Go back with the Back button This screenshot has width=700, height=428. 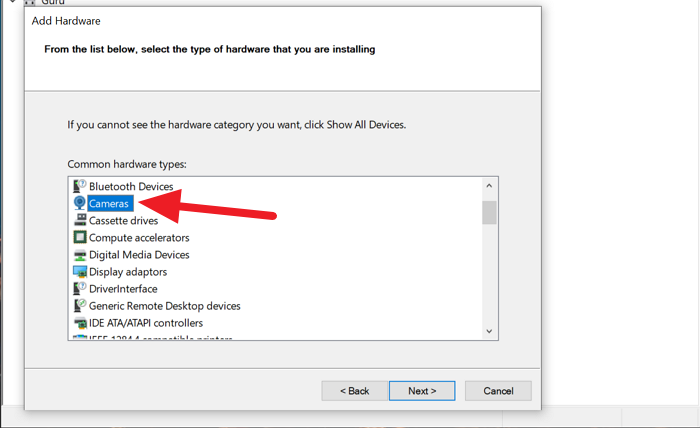(355, 390)
